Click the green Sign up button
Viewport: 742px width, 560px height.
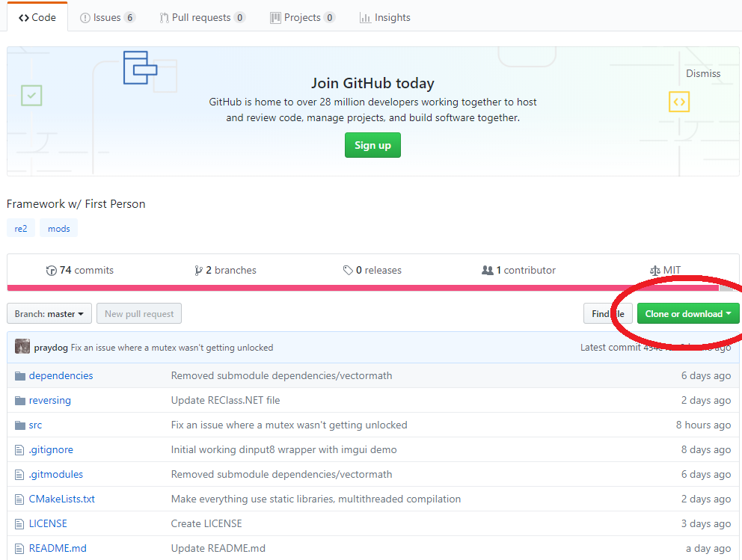[x=372, y=145]
